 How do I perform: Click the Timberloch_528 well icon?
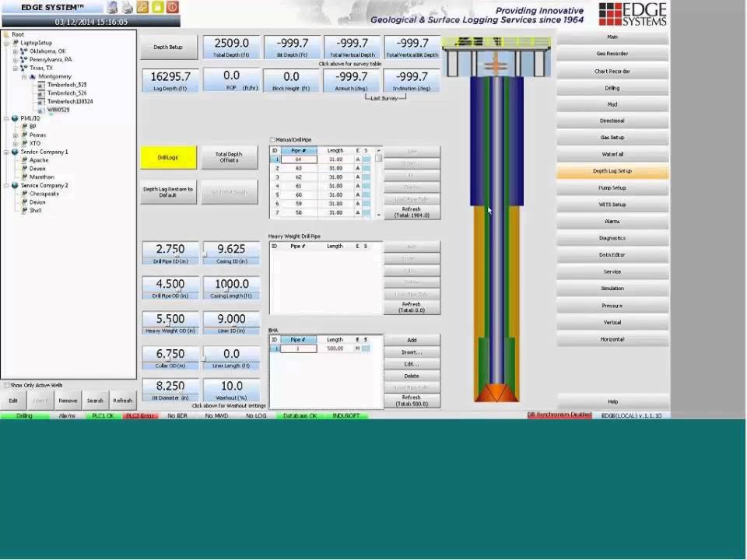[41, 85]
